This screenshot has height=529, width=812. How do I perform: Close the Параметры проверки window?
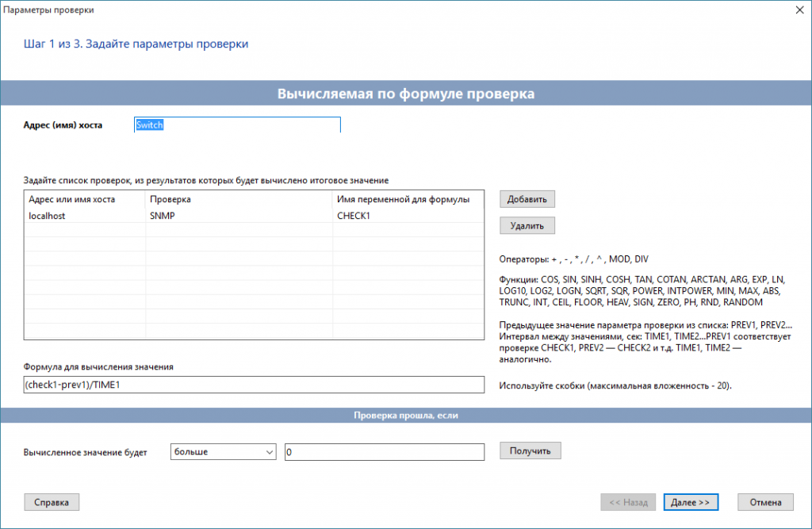pyautogui.click(x=797, y=10)
